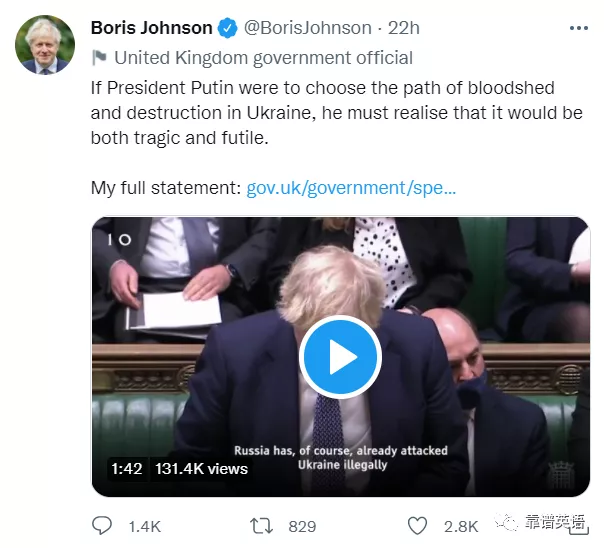Click the 1.4K replies count
Screen dimensions: 604x548
(x=145, y=526)
